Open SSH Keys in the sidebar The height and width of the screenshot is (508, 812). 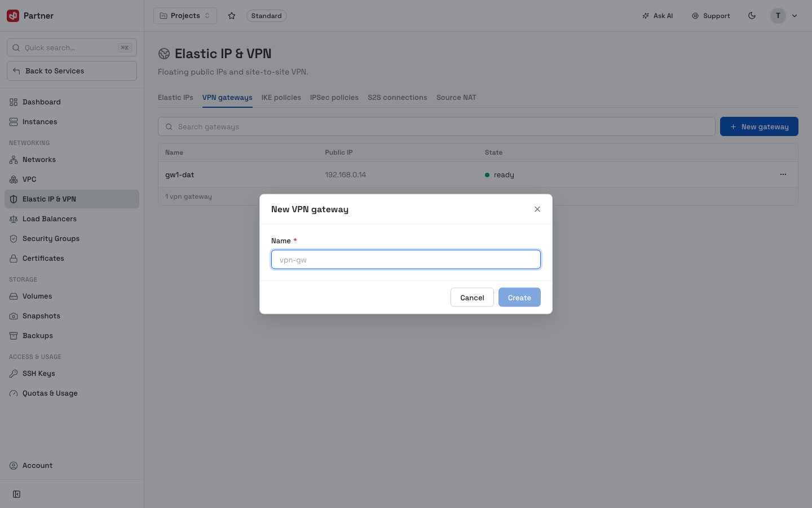72,374
